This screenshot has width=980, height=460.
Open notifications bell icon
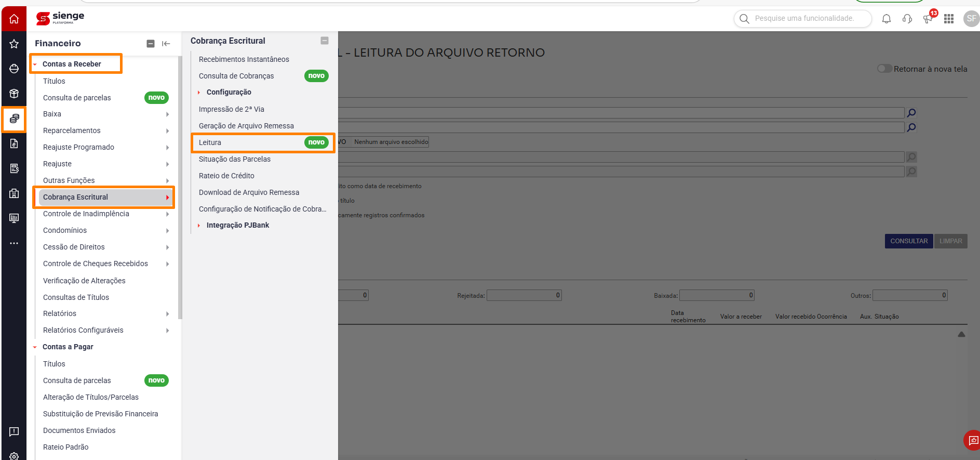[887, 19]
